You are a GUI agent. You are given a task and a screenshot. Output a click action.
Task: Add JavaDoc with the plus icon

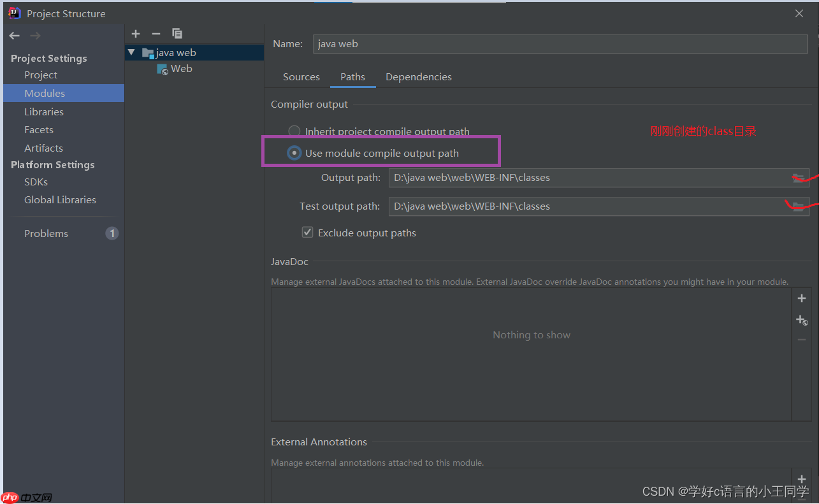point(802,298)
